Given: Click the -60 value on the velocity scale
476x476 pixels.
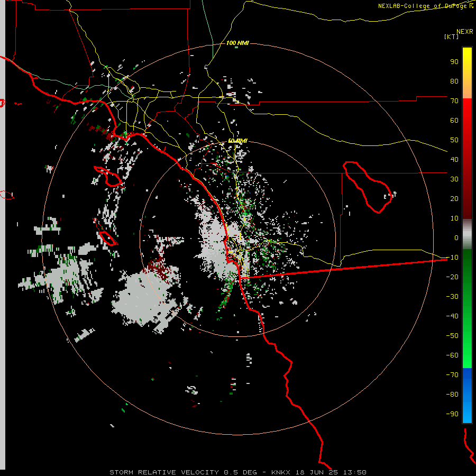Looking at the screenshot, I should (x=452, y=355).
